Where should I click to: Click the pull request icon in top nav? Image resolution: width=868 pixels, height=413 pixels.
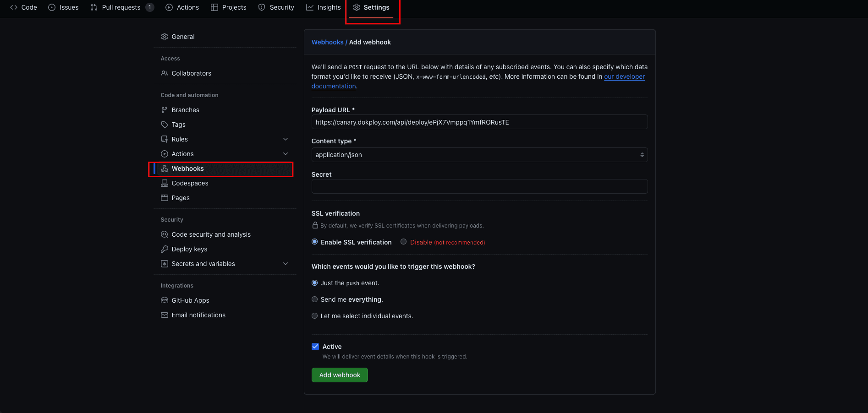pos(94,7)
